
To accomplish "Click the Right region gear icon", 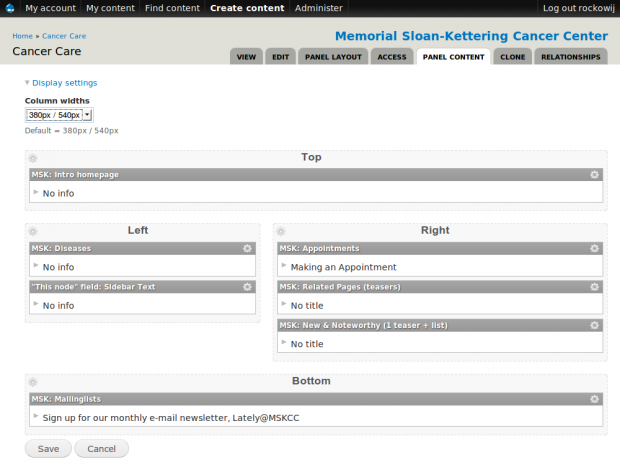I will point(281,232).
